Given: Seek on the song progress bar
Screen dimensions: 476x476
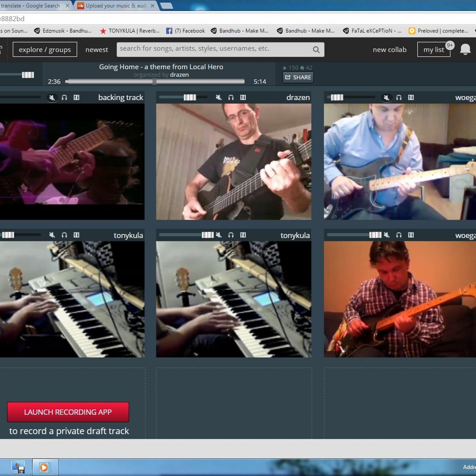Looking at the screenshot, I should pyautogui.click(x=155, y=81).
